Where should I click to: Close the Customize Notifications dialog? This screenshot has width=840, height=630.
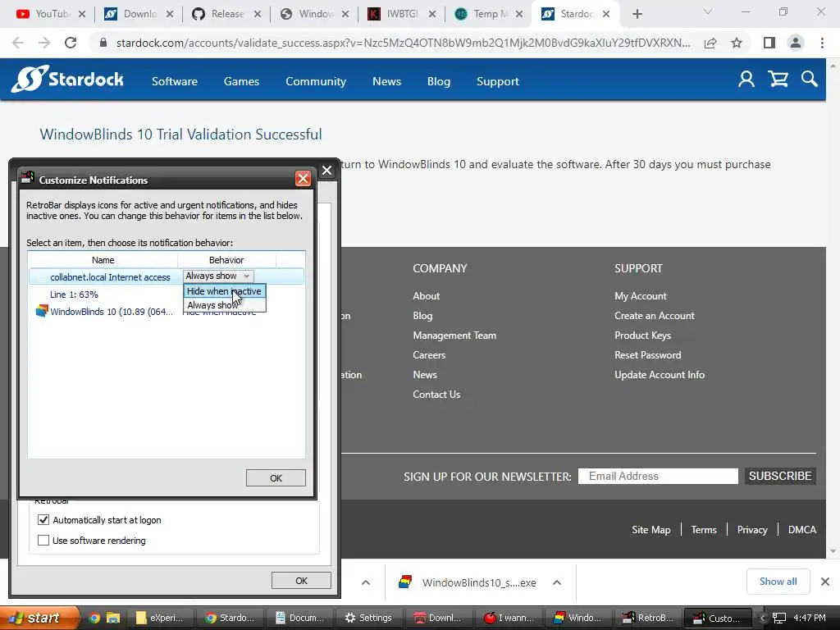coord(303,178)
